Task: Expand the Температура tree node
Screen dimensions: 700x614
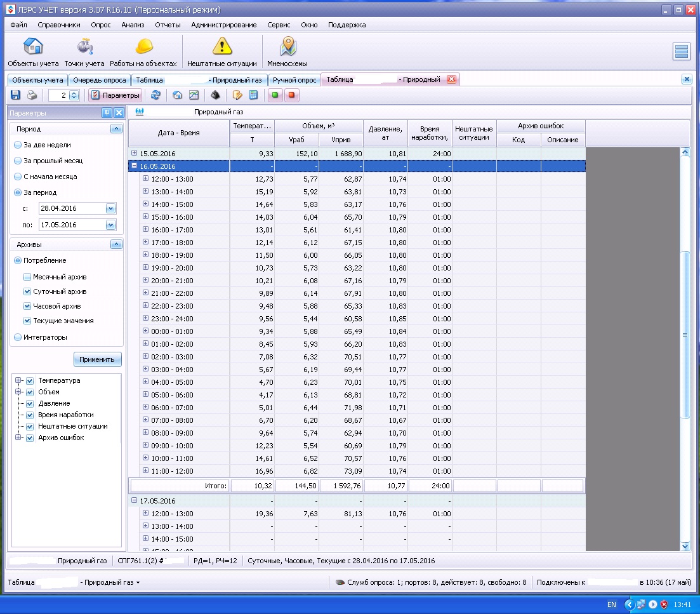Action: 18,380
